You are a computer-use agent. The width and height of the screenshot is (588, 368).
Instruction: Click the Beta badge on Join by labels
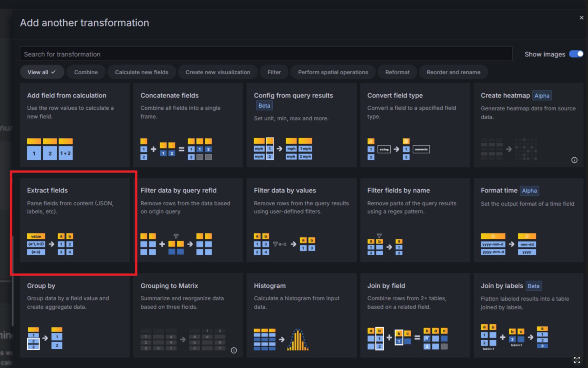click(533, 286)
